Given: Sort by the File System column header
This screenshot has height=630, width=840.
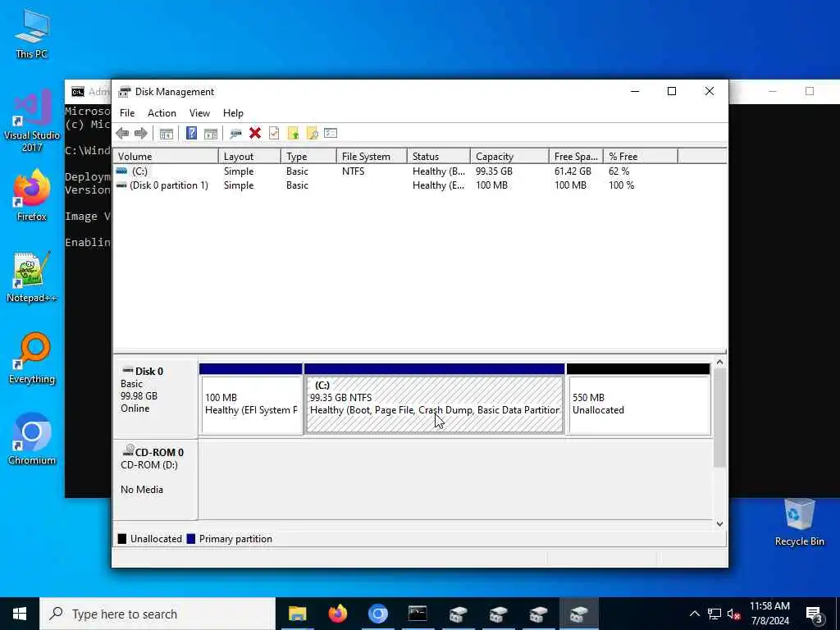Looking at the screenshot, I should point(372,157).
